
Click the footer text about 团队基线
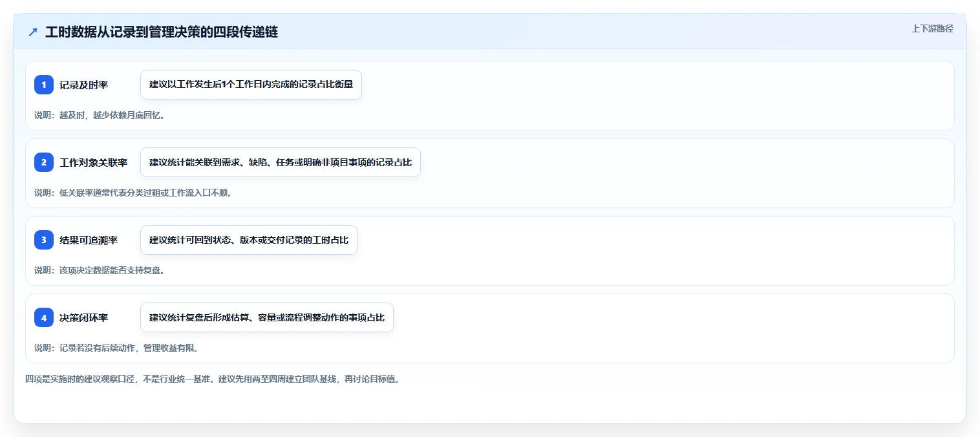[213, 379]
